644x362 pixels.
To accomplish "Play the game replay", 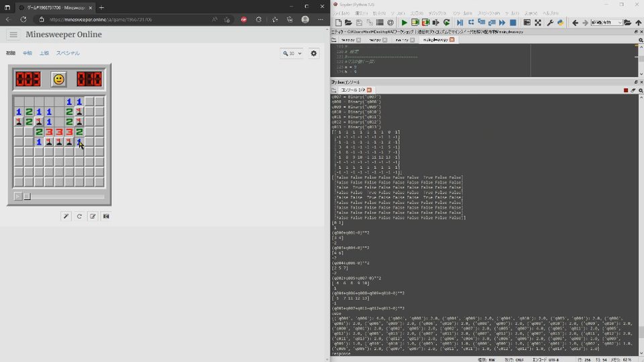I will coord(18,196).
